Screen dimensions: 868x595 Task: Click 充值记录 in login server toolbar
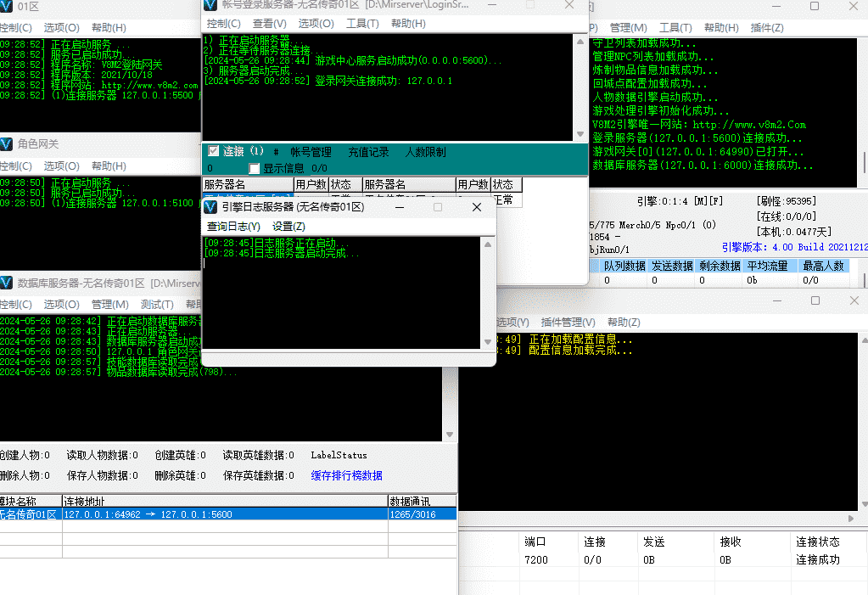[x=368, y=152]
